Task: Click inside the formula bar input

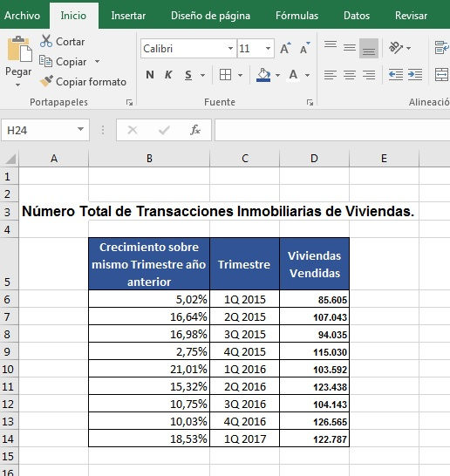Action: point(332,130)
